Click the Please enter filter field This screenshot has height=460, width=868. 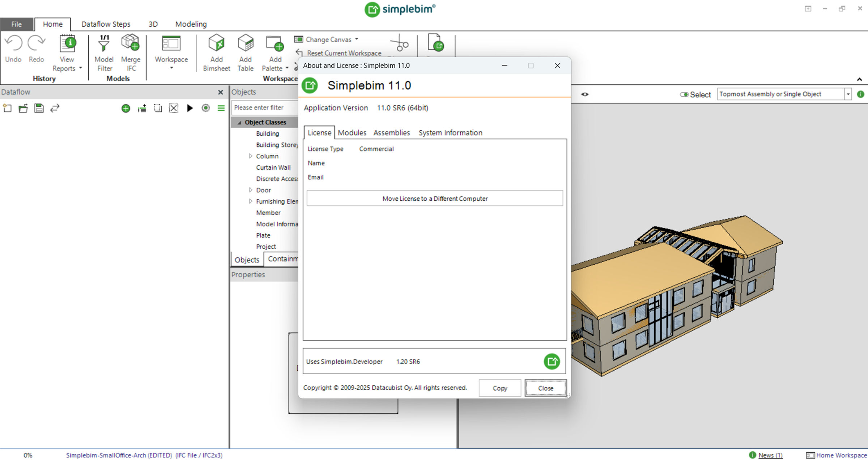pos(264,108)
